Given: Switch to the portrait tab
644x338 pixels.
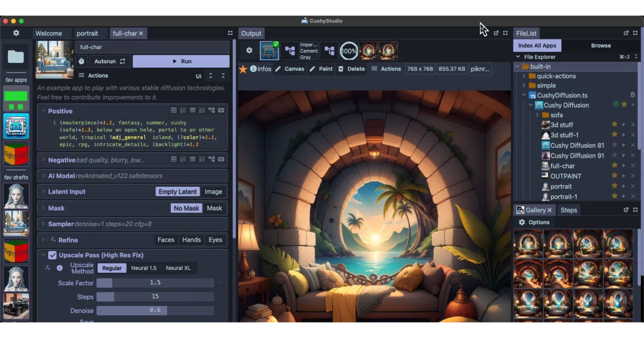Looking at the screenshot, I should click(x=87, y=33).
